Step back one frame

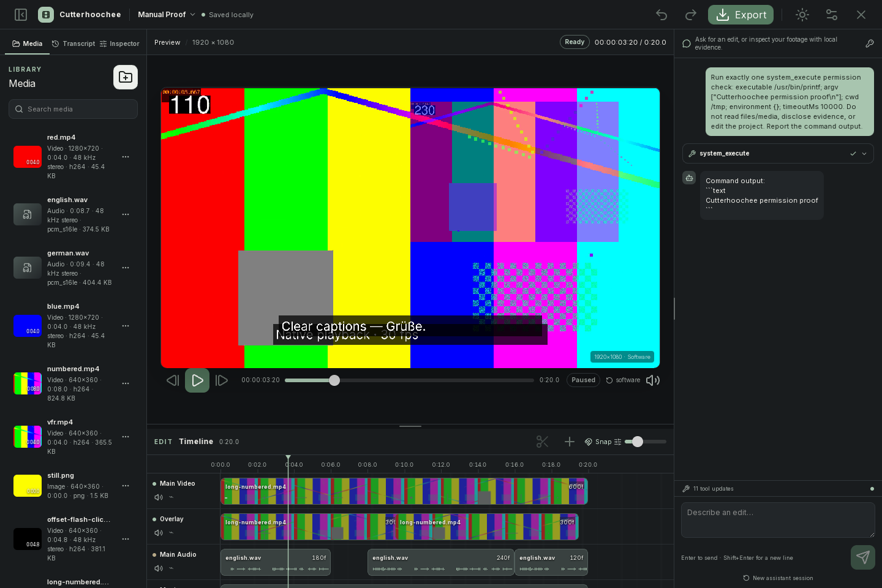click(173, 380)
